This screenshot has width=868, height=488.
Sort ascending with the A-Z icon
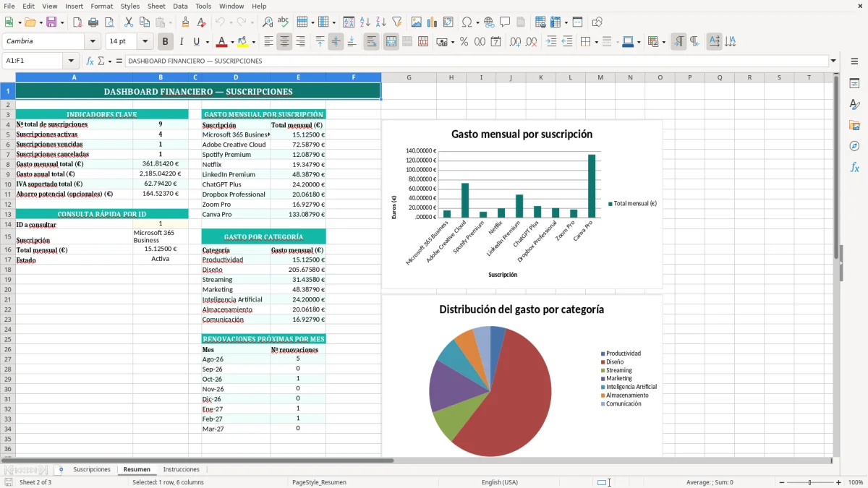tap(365, 22)
